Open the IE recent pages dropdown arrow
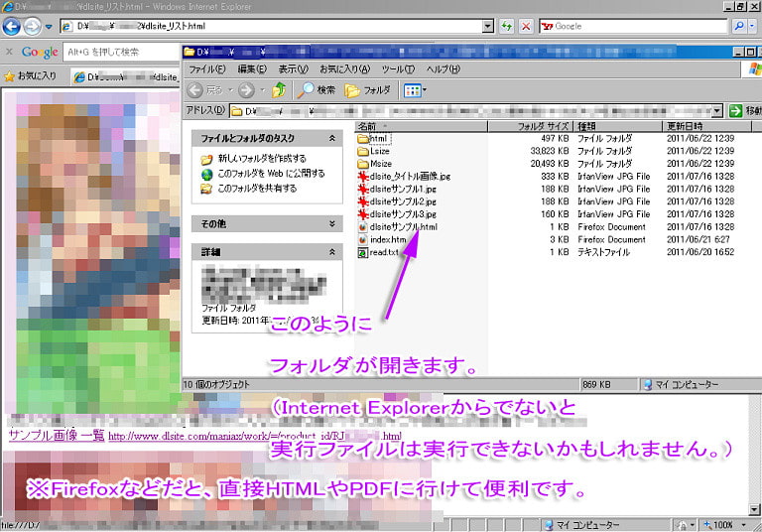Viewport: 762px width, 532px height. pos(49,27)
